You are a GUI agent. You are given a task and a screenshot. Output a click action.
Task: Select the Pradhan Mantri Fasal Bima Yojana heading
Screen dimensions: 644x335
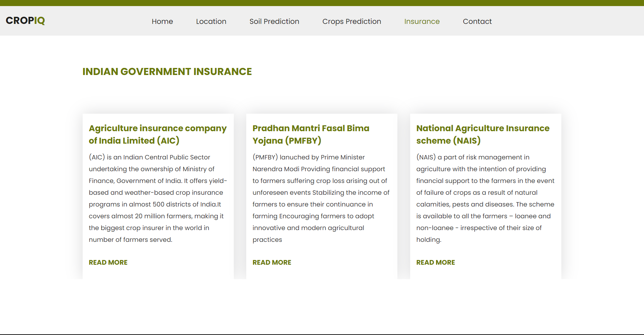[311, 135]
